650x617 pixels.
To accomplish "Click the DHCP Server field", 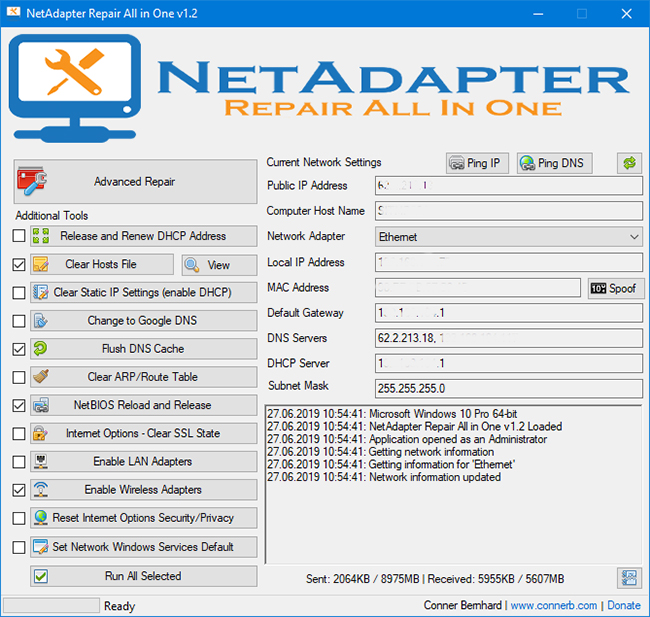I will pyautogui.click(x=509, y=363).
